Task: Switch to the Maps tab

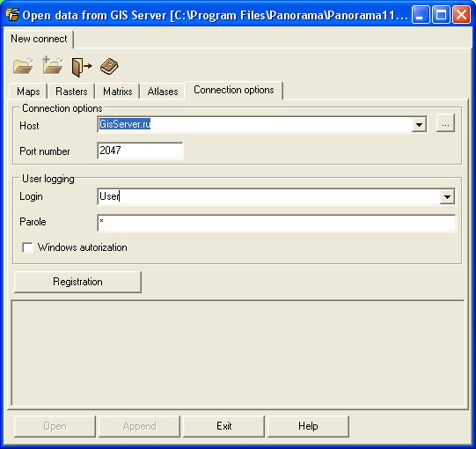Action: point(28,92)
